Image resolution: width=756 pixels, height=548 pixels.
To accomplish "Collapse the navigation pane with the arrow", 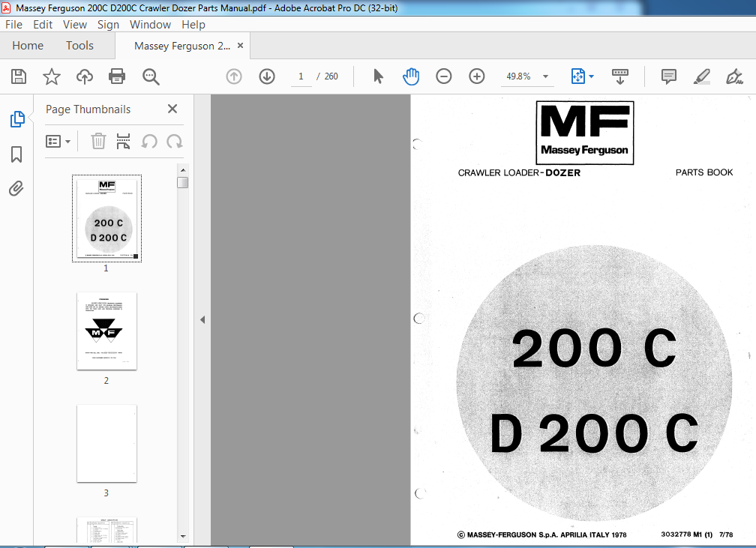I will click(x=202, y=319).
